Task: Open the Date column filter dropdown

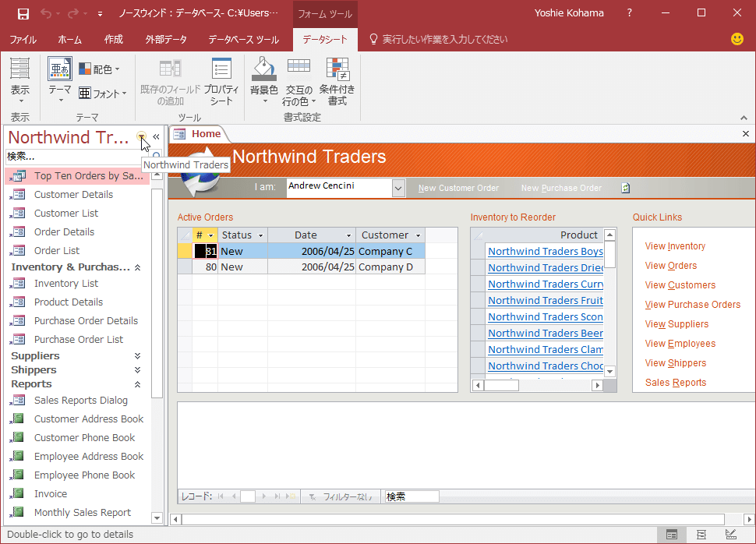Action: pos(348,235)
